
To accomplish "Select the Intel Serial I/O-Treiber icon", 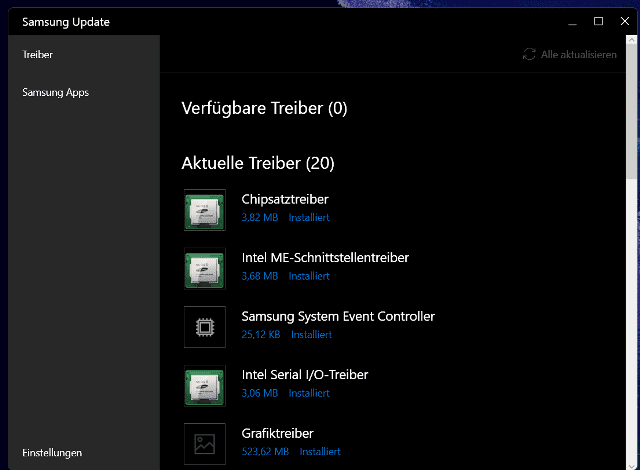I will pos(205,385).
